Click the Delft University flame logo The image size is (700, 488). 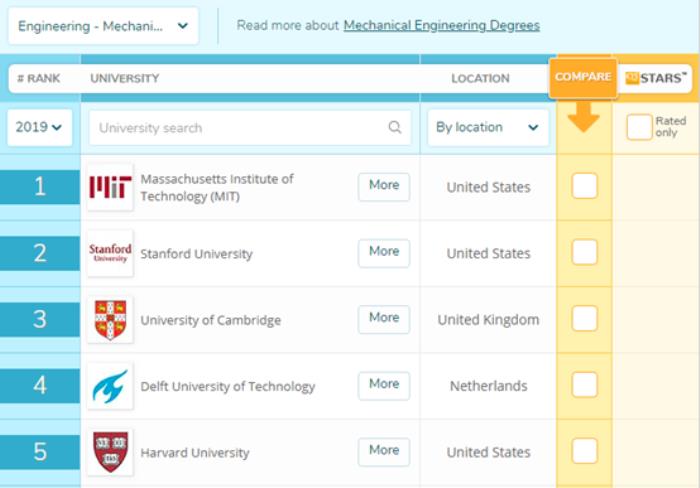[x=110, y=386]
